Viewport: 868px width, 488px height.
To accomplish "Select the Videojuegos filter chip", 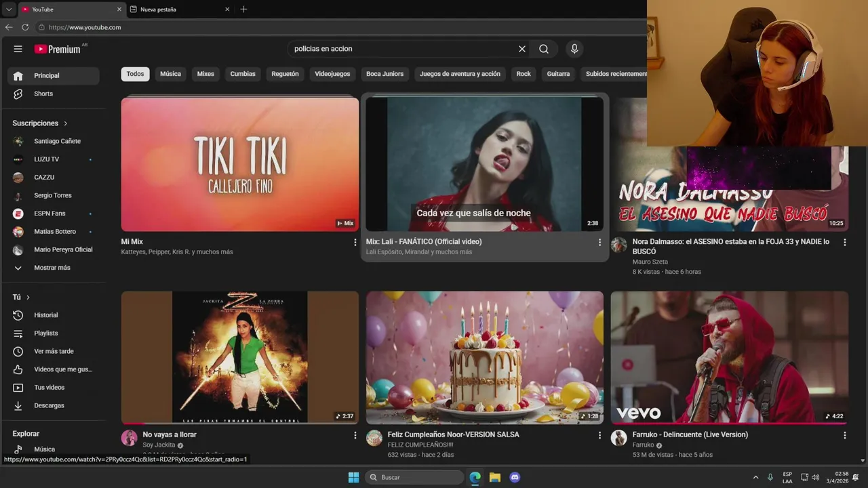I will [x=332, y=74].
